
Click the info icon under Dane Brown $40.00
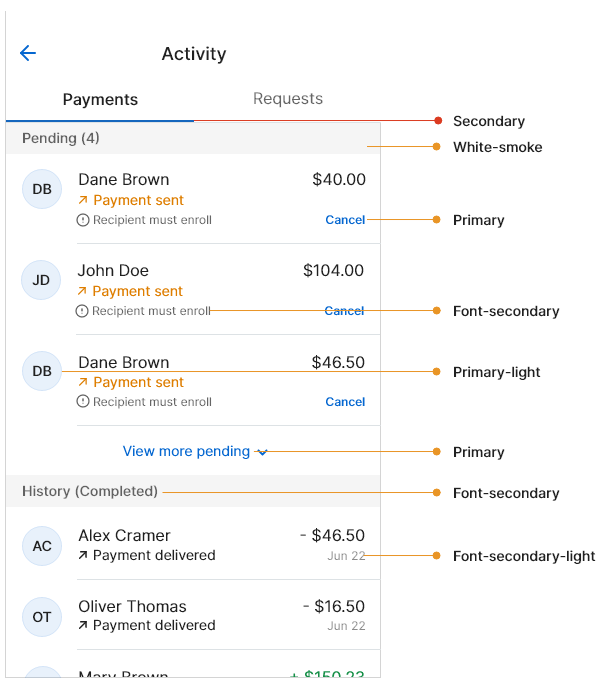point(83,220)
